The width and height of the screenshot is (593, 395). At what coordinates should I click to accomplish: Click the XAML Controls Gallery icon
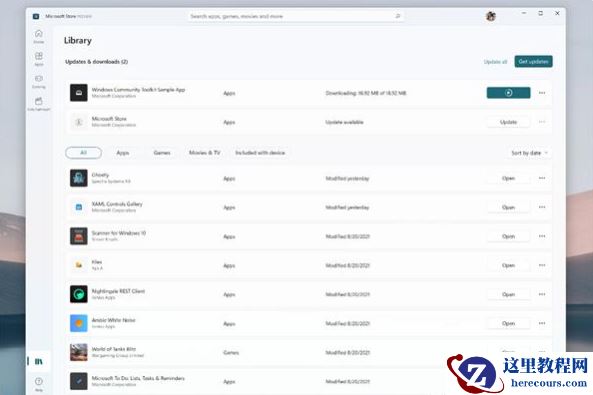coord(79,207)
